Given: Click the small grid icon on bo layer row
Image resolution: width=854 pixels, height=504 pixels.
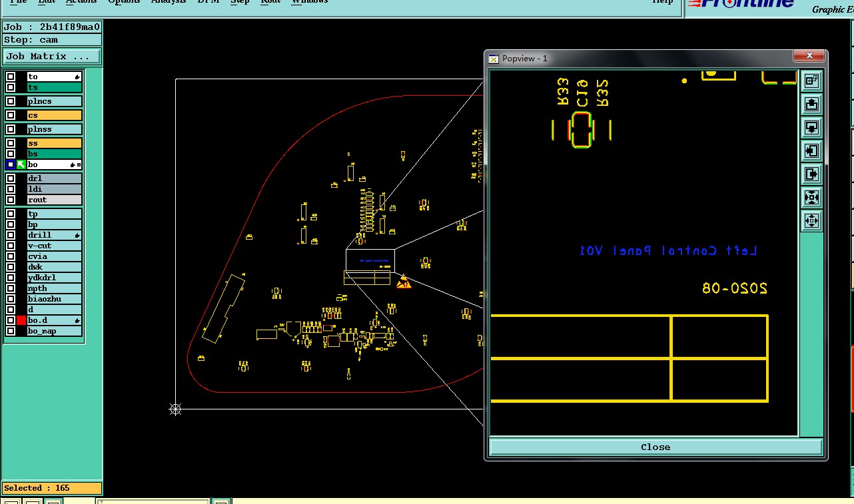Looking at the screenshot, I should [x=79, y=164].
